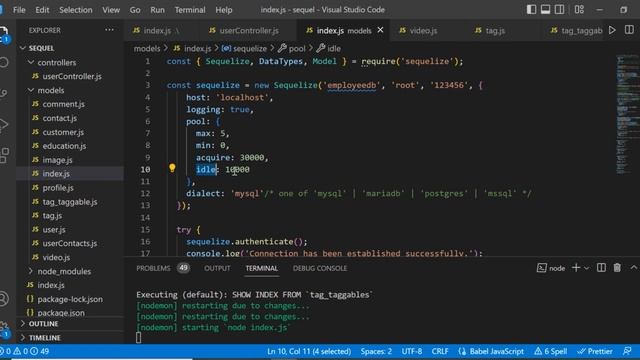Open tag_taggable.js in the explorer
This screenshot has height=360, width=640.
pyautogui.click(x=70, y=202)
